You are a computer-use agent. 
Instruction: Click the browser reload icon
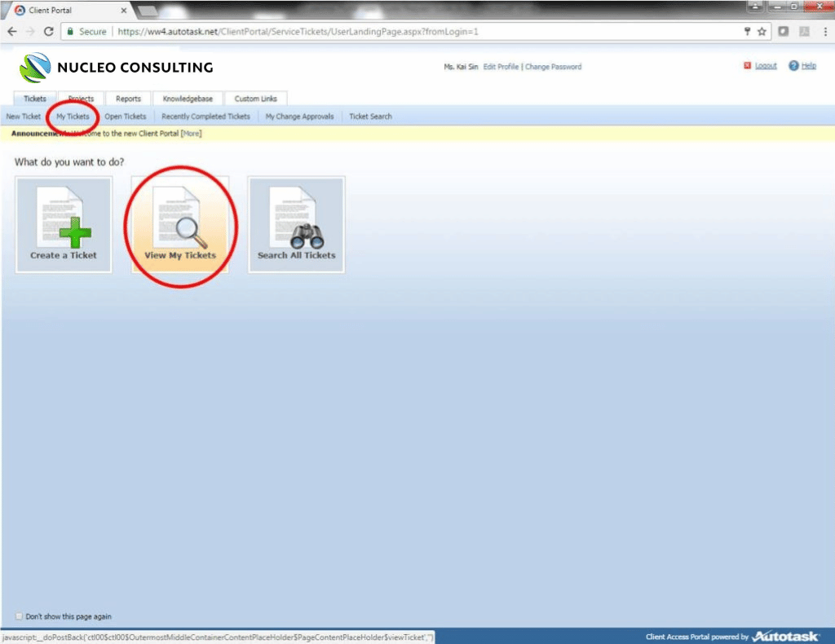point(48,31)
